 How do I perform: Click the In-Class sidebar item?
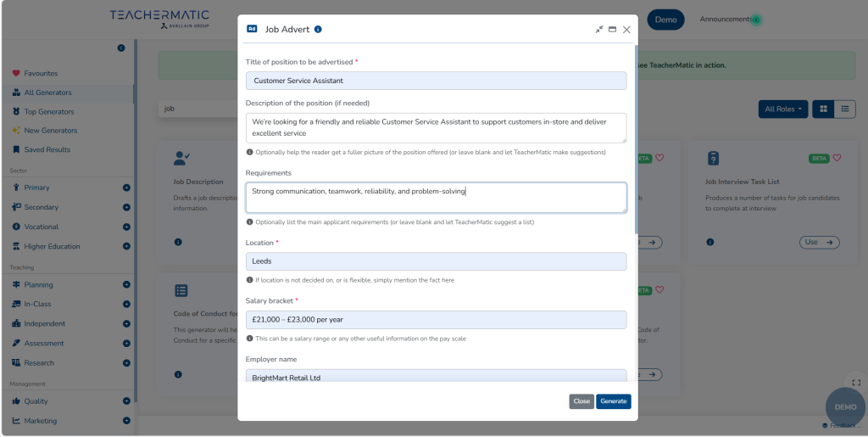pyautogui.click(x=37, y=304)
